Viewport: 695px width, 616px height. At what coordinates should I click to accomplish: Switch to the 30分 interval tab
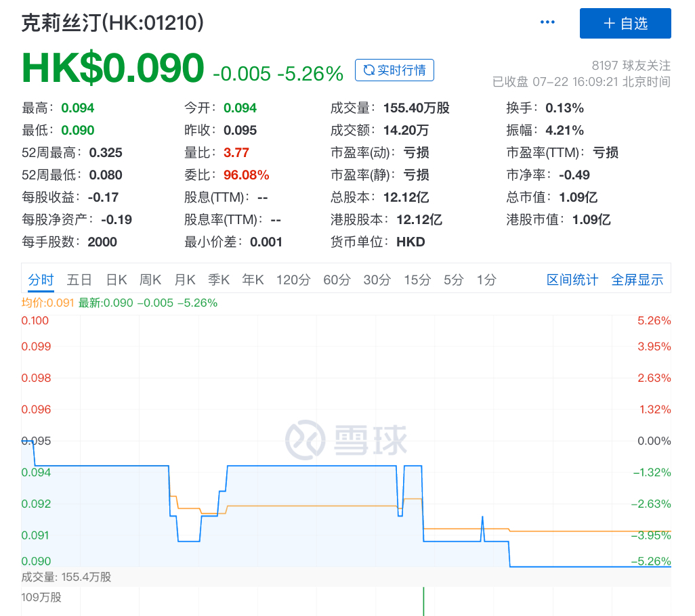pyautogui.click(x=377, y=280)
